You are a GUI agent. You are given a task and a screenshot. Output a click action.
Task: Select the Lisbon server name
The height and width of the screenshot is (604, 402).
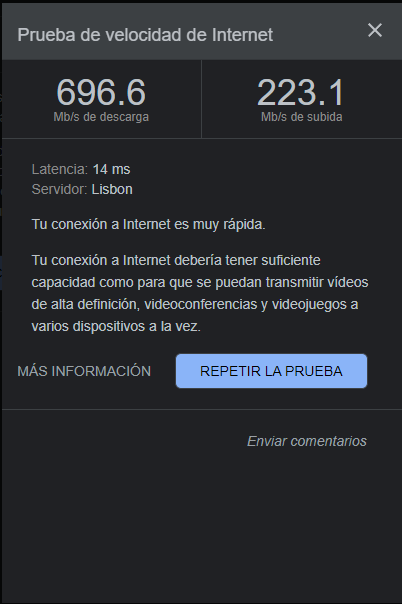(112, 189)
